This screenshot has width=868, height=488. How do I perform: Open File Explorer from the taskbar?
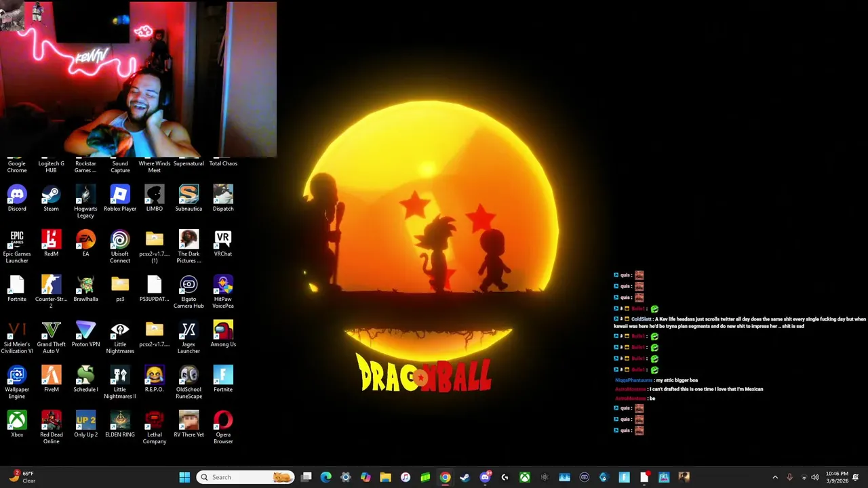click(385, 477)
